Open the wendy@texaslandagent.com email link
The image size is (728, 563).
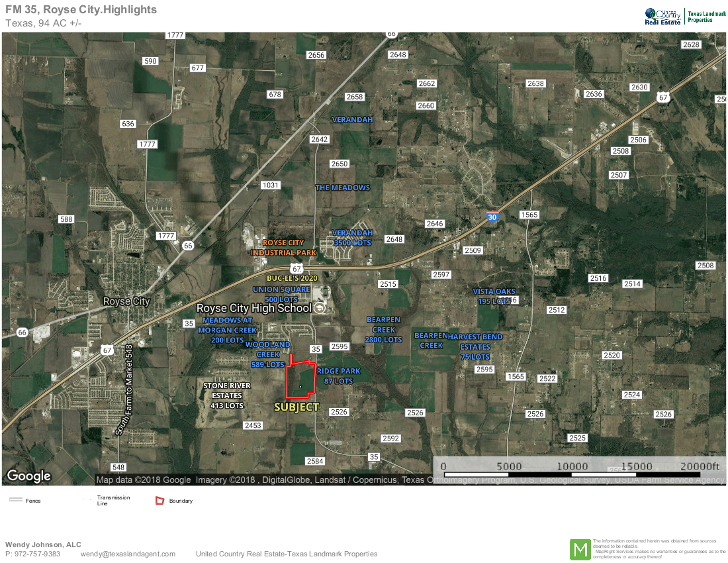128,554
